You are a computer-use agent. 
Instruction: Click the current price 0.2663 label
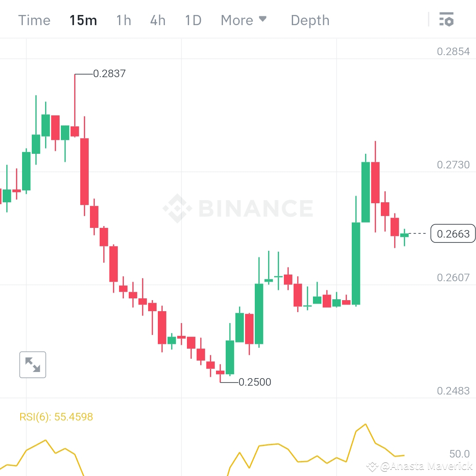453,234
